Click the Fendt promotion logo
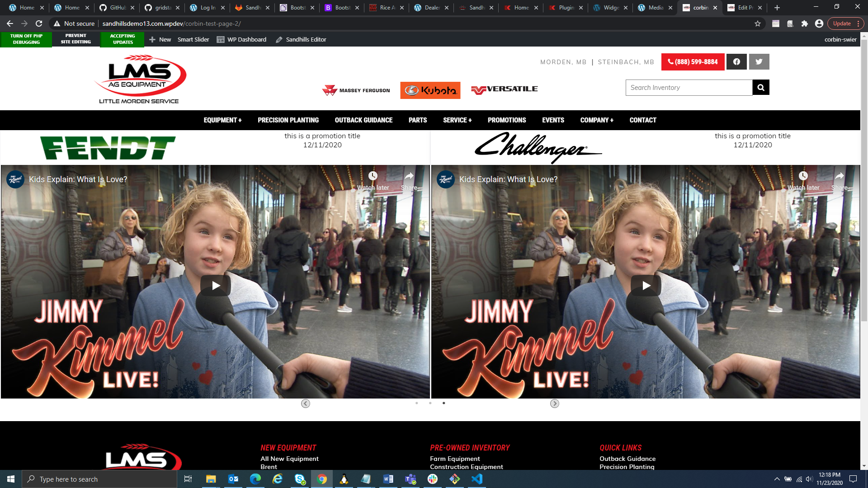This screenshot has width=868, height=488. point(108,148)
